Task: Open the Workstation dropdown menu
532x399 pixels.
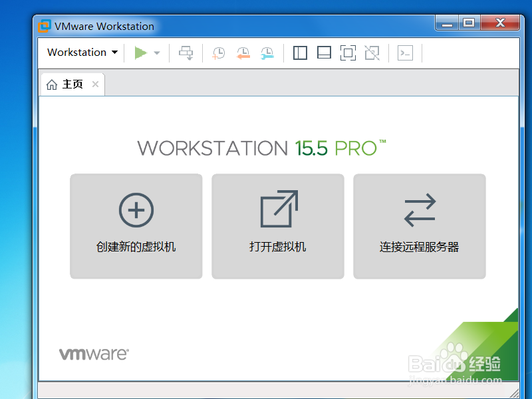Action: 82,53
